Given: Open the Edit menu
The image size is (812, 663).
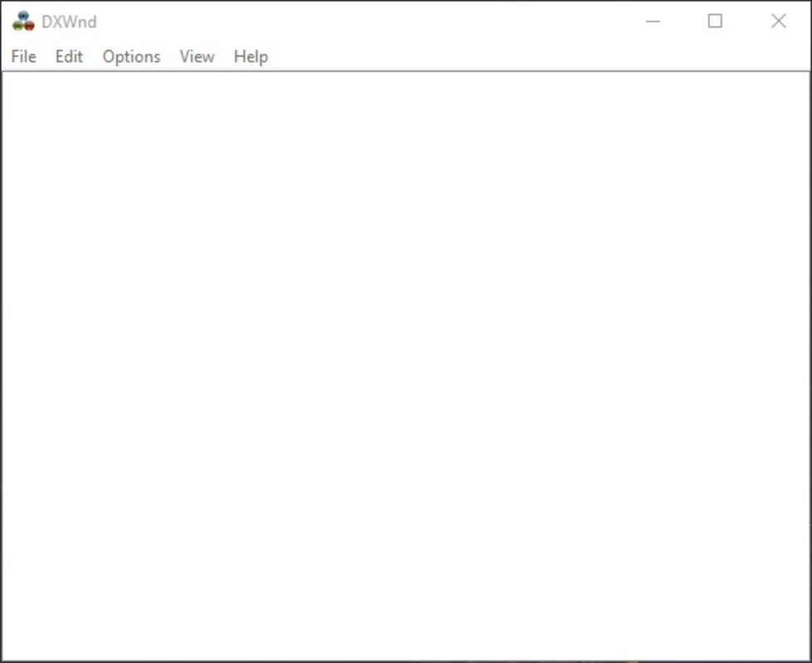Looking at the screenshot, I should click(69, 56).
